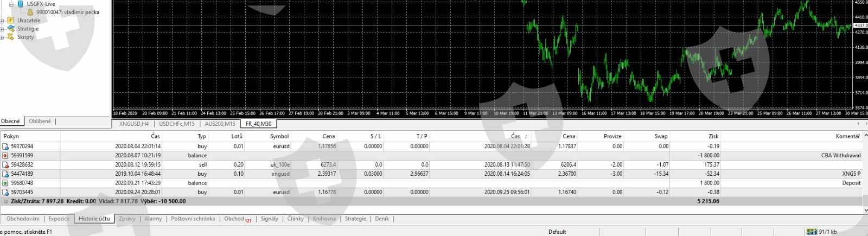Collapse the USGFX-Live tree node
The width and height of the screenshot is (868, 236).
(11, 4)
